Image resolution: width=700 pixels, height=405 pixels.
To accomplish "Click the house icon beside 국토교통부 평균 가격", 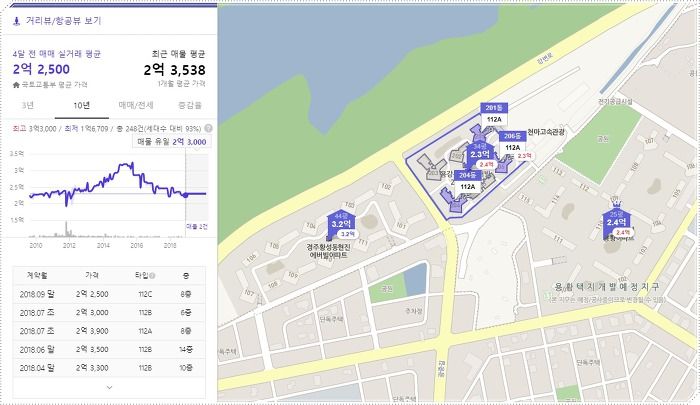I will [16, 85].
